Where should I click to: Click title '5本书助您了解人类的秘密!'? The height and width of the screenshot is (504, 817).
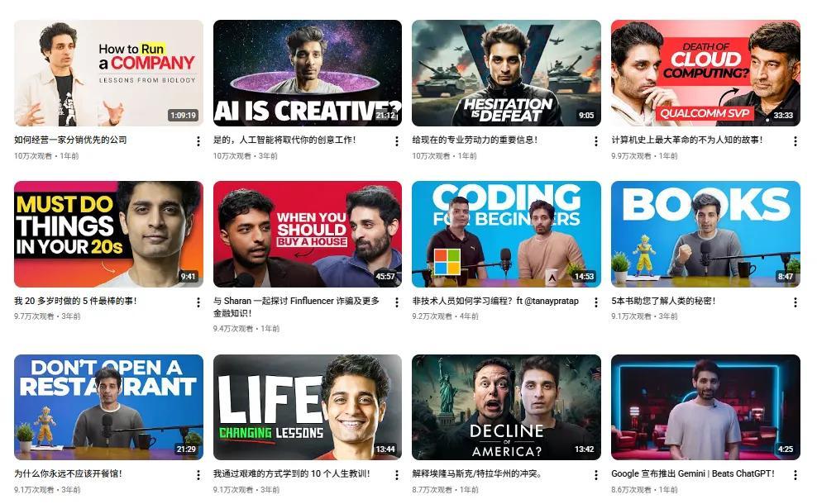click(662, 301)
